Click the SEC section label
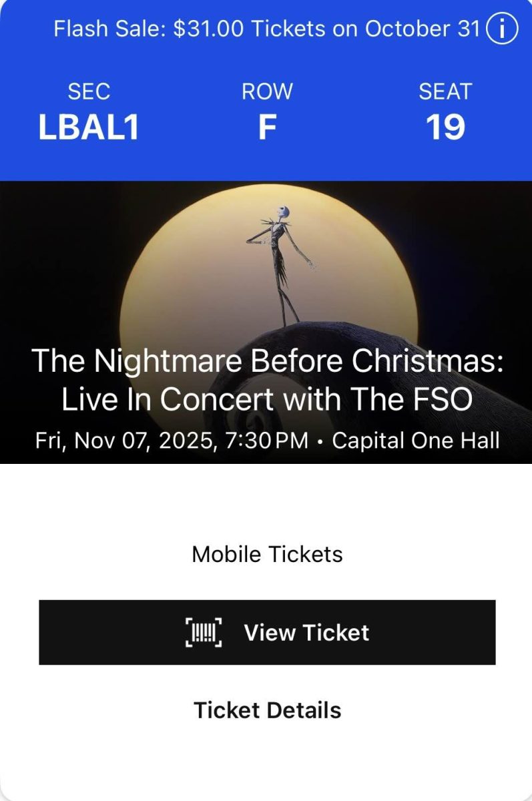 (x=89, y=91)
